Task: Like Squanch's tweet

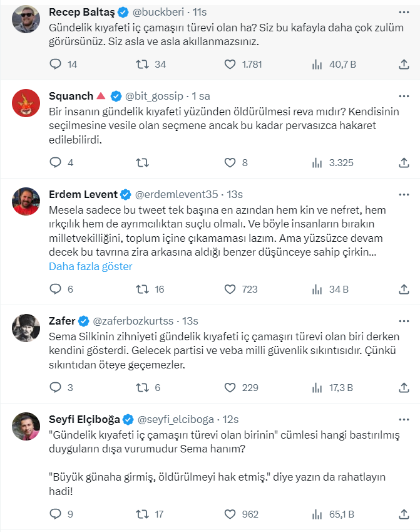Action: point(230,163)
